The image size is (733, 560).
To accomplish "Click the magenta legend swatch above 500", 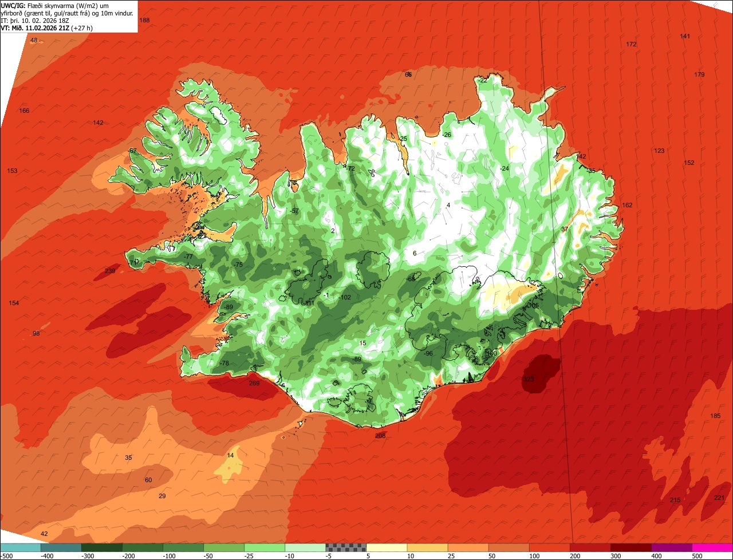I will (x=712, y=547).
